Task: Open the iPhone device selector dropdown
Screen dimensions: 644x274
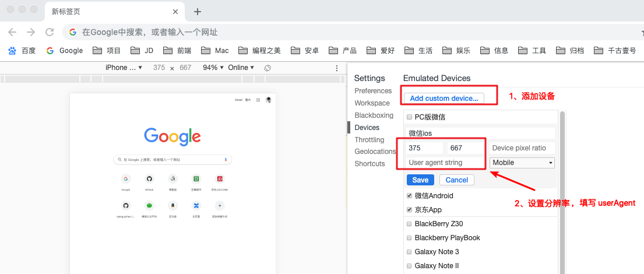Action: pos(124,68)
